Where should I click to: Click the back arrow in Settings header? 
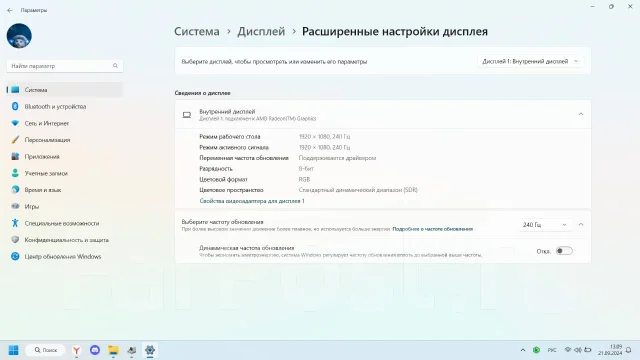[10, 10]
